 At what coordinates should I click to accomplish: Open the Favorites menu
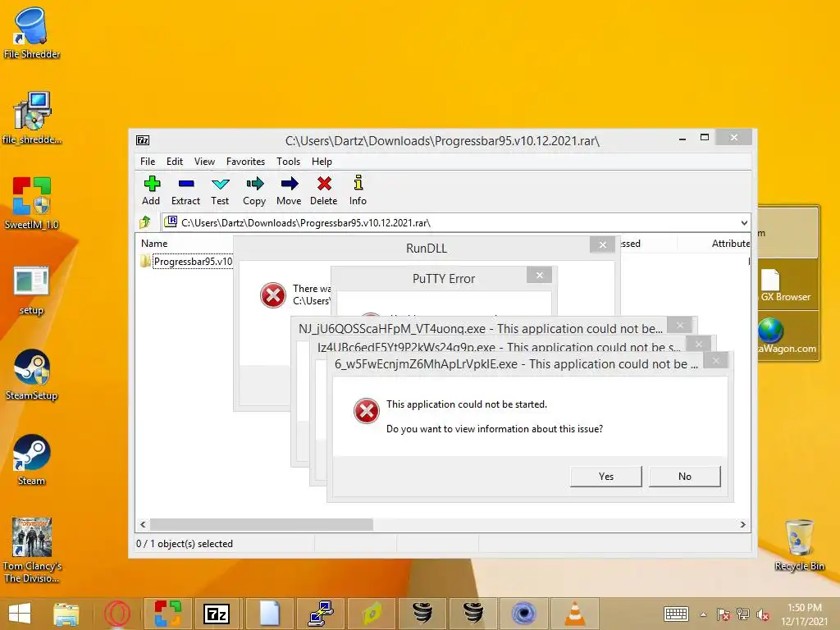click(245, 162)
